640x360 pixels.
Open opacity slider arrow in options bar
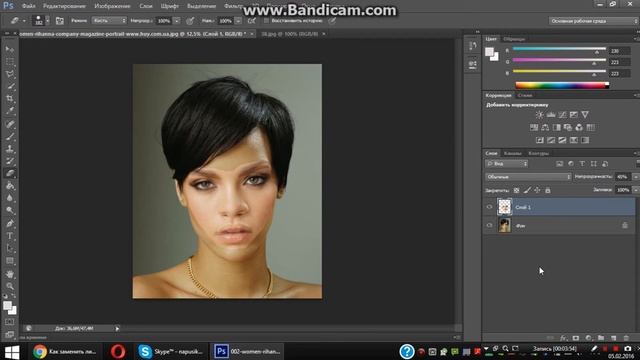(x=177, y=20)
